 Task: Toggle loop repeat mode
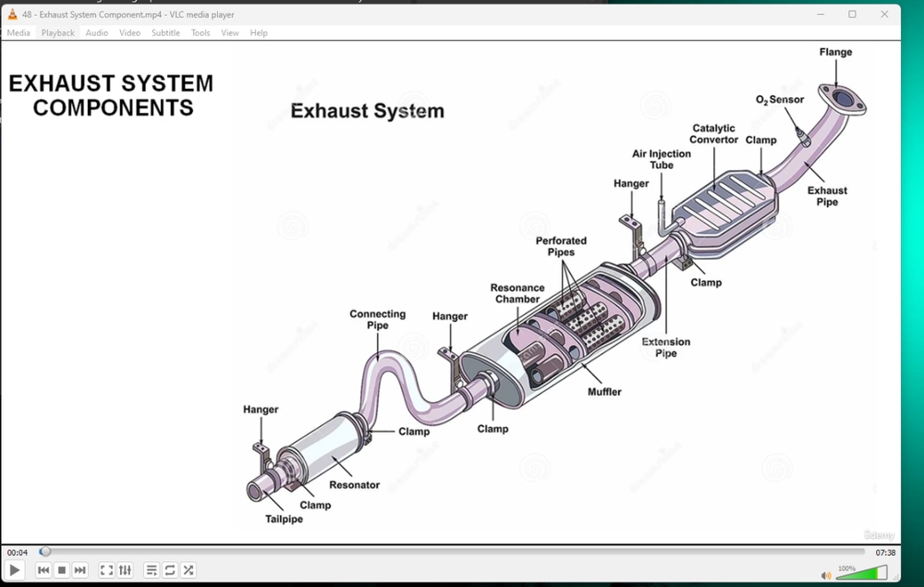pyautogui.click(x=170, y=570)
